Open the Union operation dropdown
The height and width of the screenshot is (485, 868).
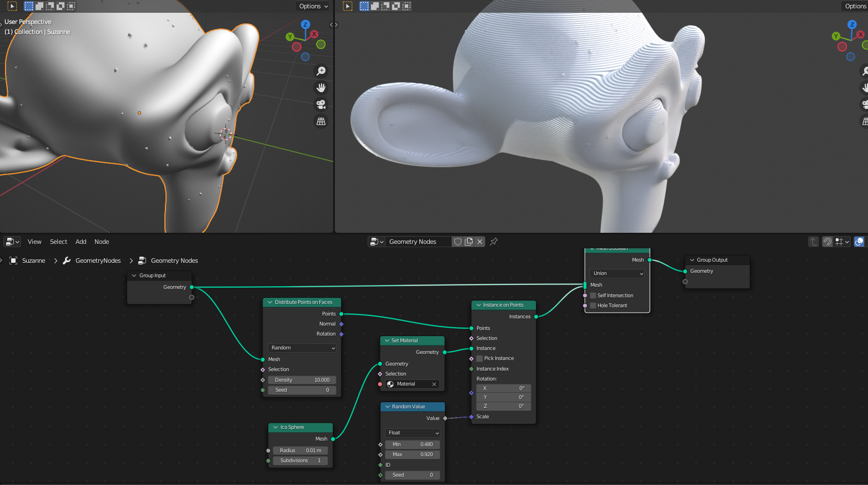[618, 273]
